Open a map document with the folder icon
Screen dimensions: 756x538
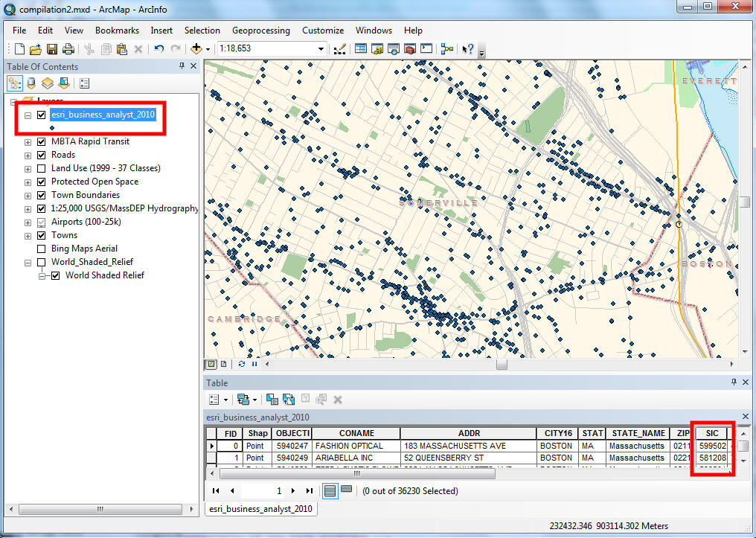click(x=35, y=48)
